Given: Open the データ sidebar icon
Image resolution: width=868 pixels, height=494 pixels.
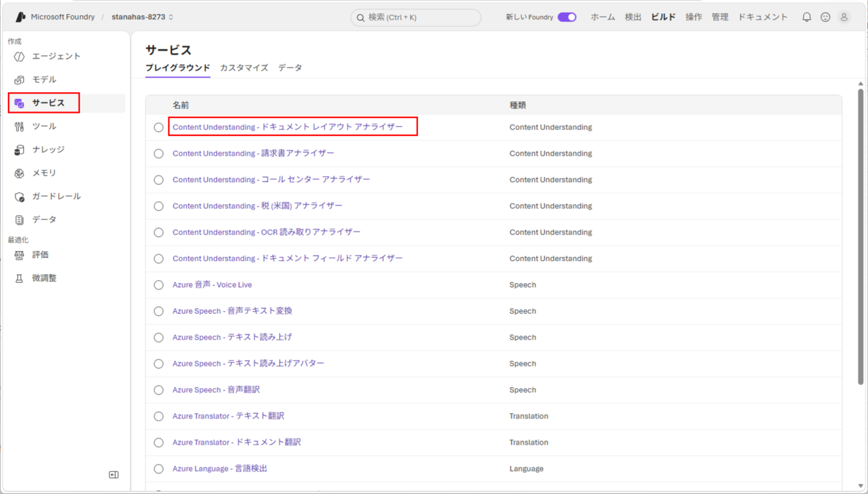Looking at the screenshot, I should pyautogui.click(x=19, y=220).
